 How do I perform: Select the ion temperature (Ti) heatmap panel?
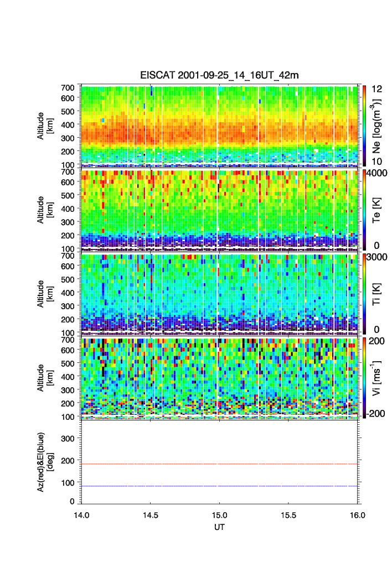(x=220, y=294)
